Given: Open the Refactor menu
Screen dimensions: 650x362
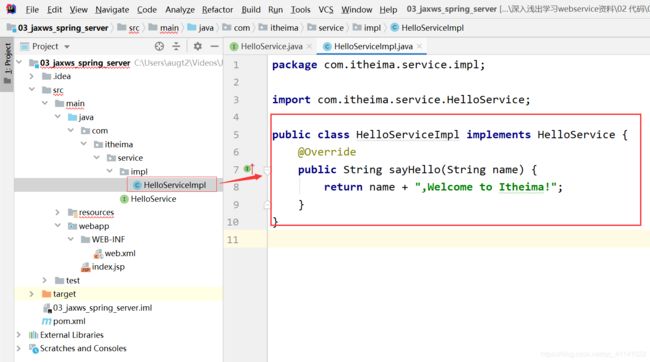Looking at the screenshot, I should pyautogui.click(x=217, y=10).
